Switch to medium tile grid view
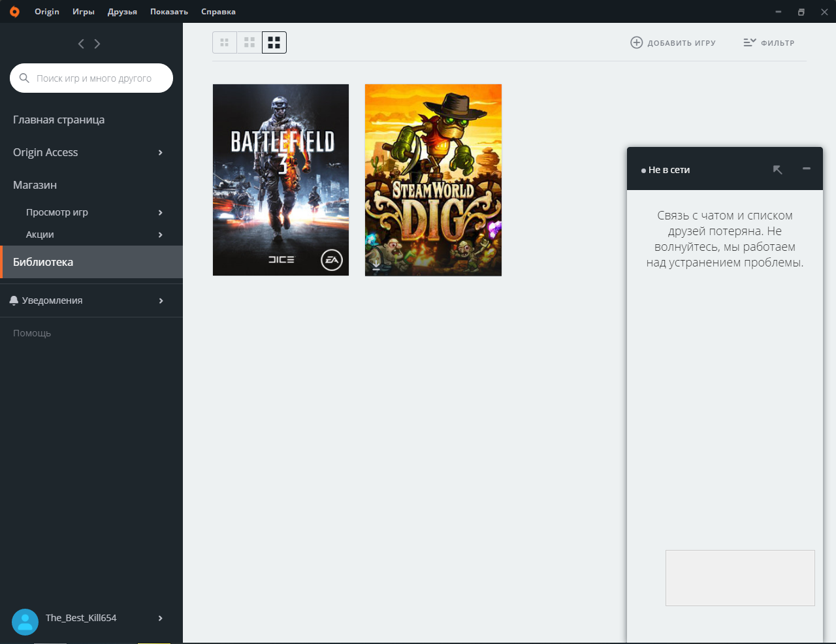Image resolution: width=836 pixels, height=644 pixels. point(249,42)
